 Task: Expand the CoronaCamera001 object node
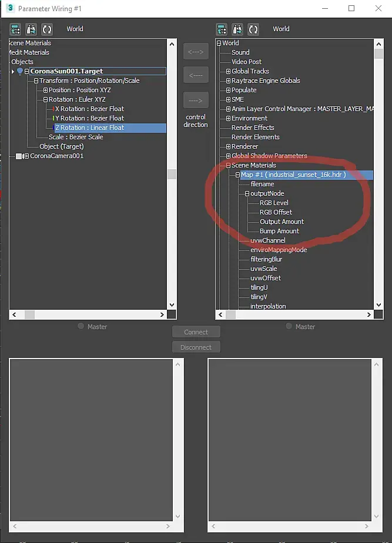click(x=26, y=156)
